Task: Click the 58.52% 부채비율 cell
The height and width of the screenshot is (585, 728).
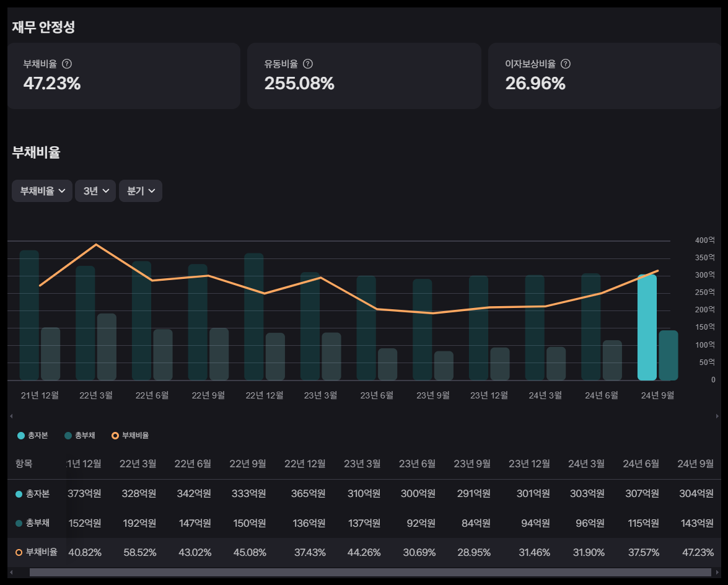Action: [140, 553]
